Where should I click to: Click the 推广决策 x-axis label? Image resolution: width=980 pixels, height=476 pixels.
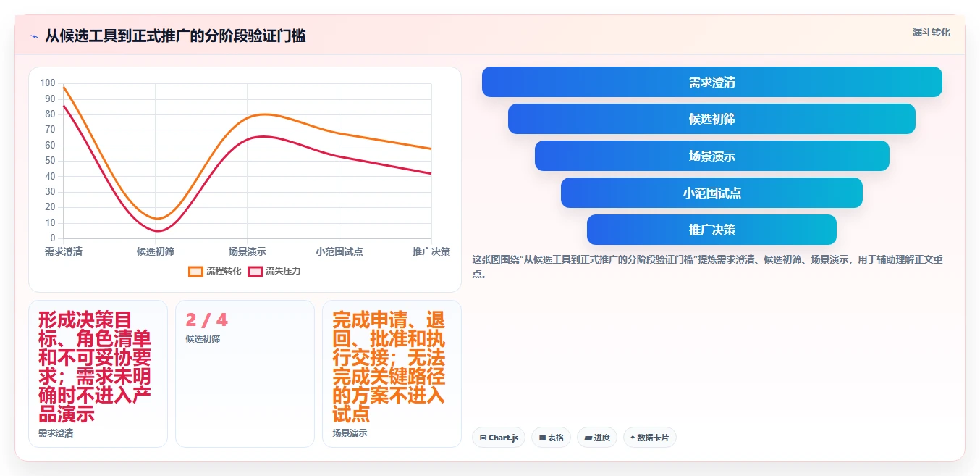point(431,251)
